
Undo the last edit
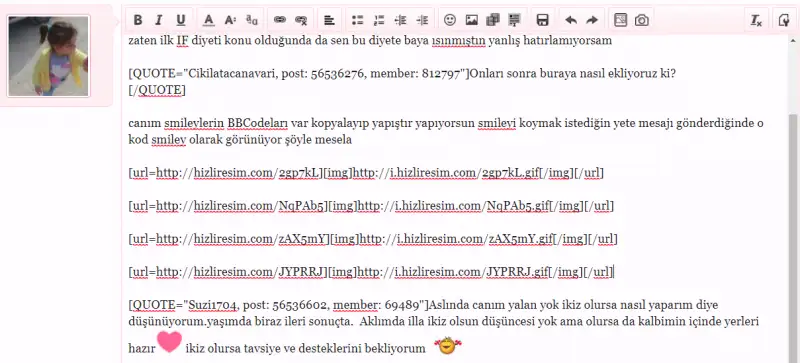[x=571, y=20]
